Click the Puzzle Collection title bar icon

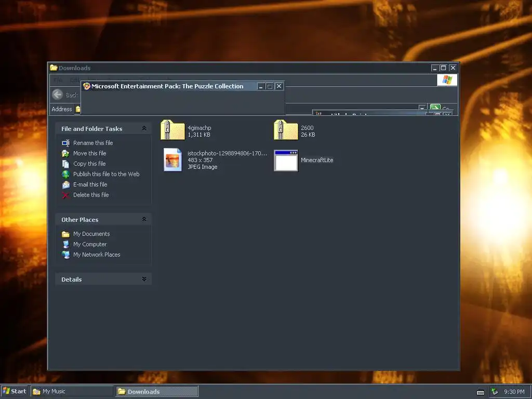click(87, 86)
